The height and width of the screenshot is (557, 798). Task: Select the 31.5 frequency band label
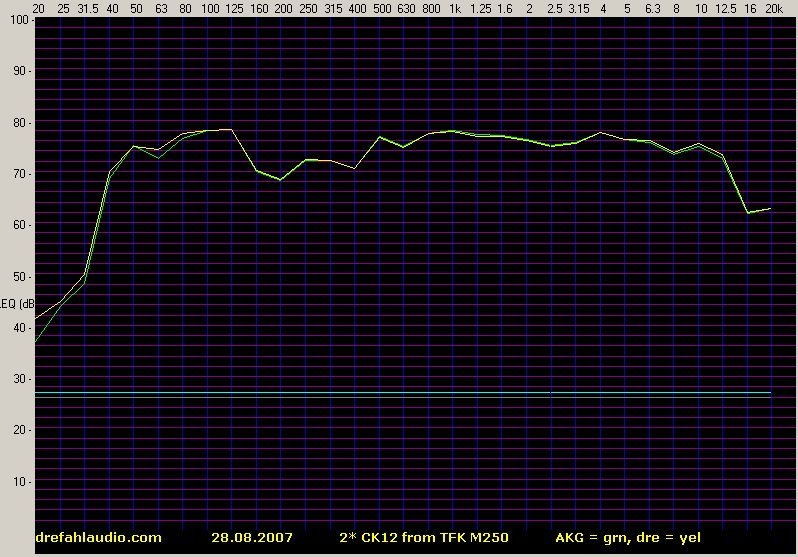(x=86, y=8)
